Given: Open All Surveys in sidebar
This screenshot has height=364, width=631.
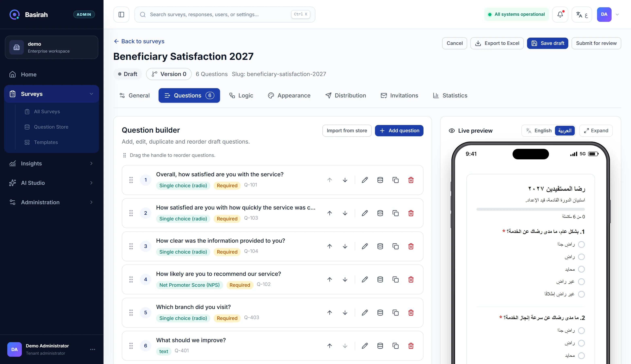Looking at the screenshot, I should click(x=47, y=111).
